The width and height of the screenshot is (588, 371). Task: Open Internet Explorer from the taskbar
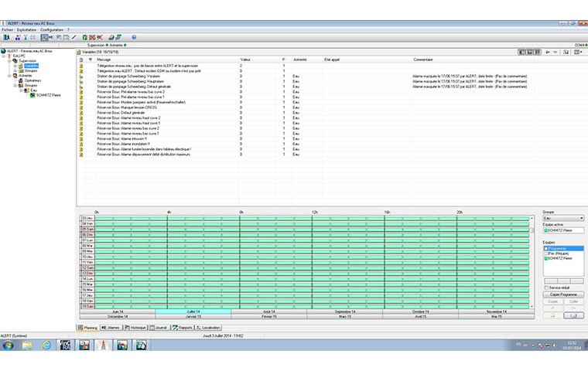[x=46, y=345]
